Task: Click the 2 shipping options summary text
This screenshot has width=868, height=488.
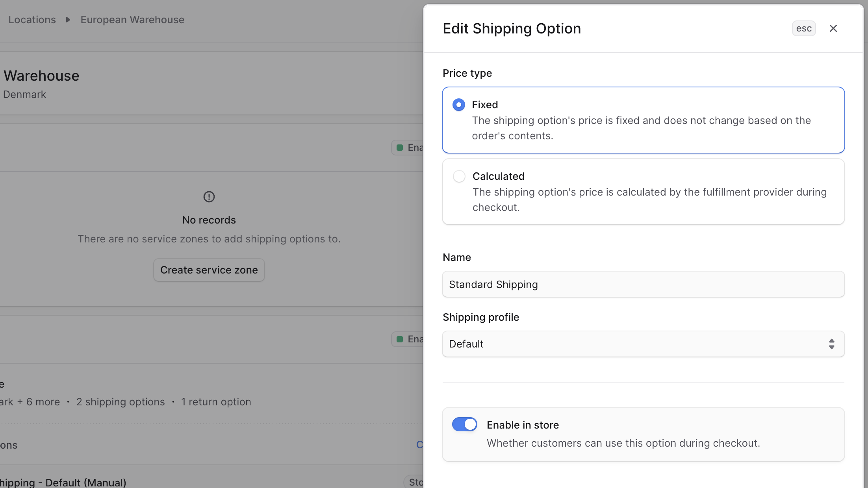Action: coord(121,402)
